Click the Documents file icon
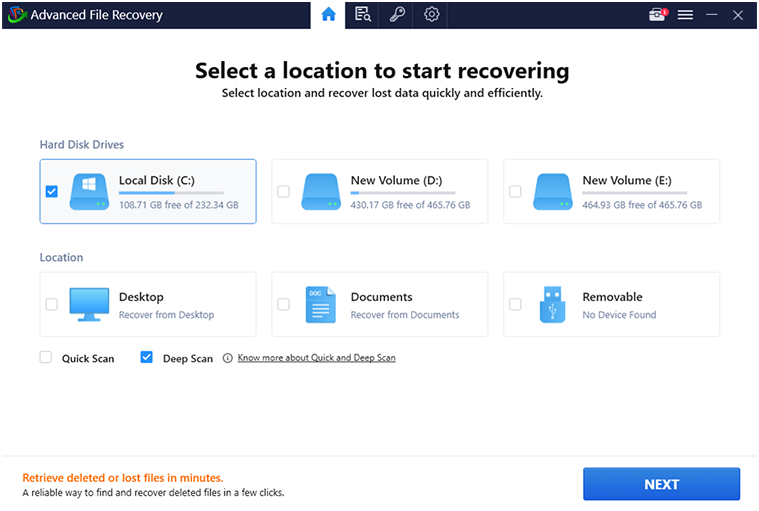Image resolution: width=759 pixels, height=511 pixels. 320,304
